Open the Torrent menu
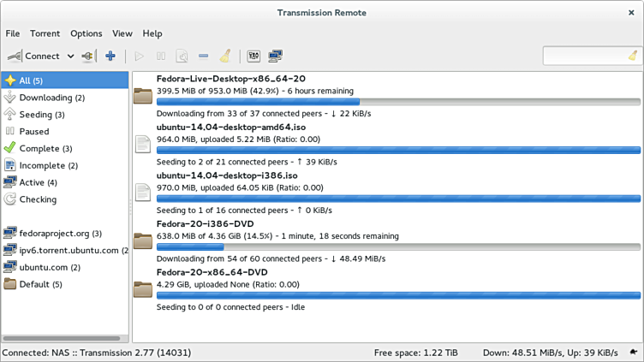644x362 pixels. 45,33
